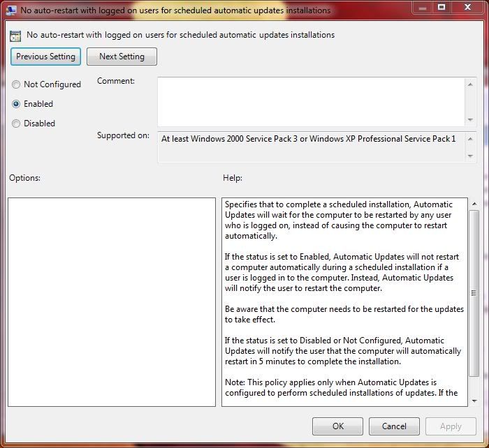Image resolution: width=489 pixels, height=448 pixels.
Task: Click the policy setting icon beside the heading
Action: point(15,36)
